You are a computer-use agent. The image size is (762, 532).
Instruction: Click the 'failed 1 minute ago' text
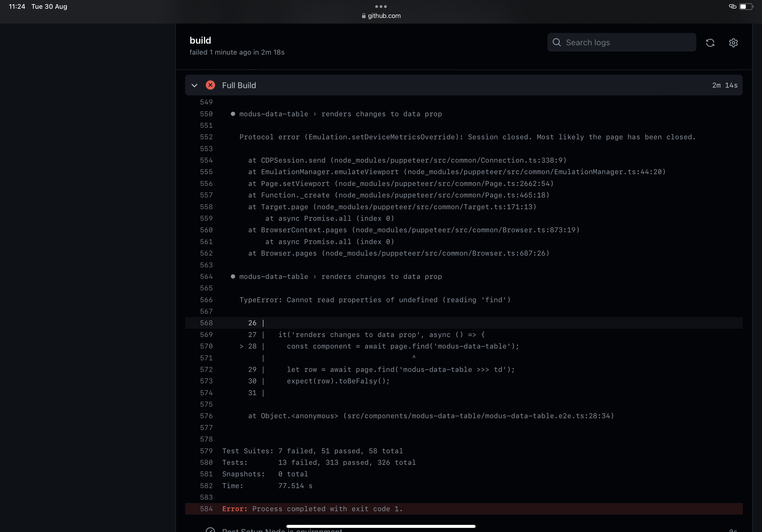tap(237, 52)
